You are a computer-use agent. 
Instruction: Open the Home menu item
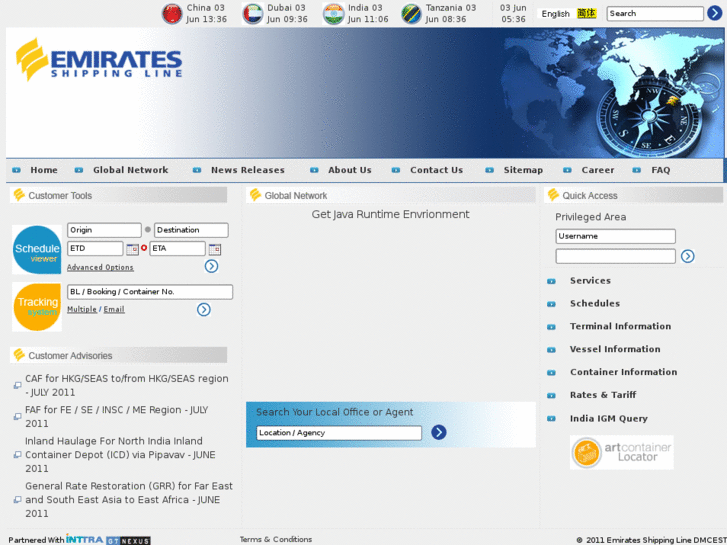point(44,170)
